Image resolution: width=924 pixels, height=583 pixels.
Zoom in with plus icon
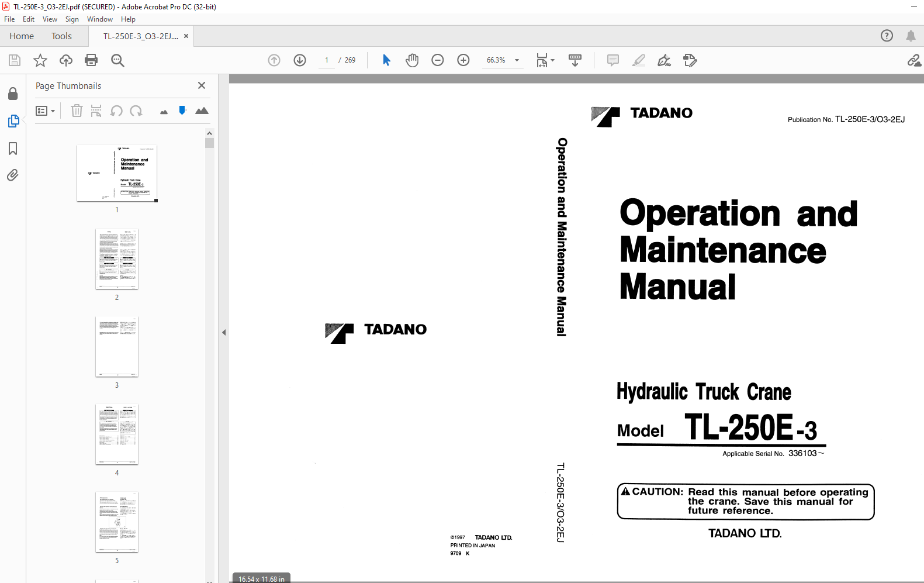point(463,60)
